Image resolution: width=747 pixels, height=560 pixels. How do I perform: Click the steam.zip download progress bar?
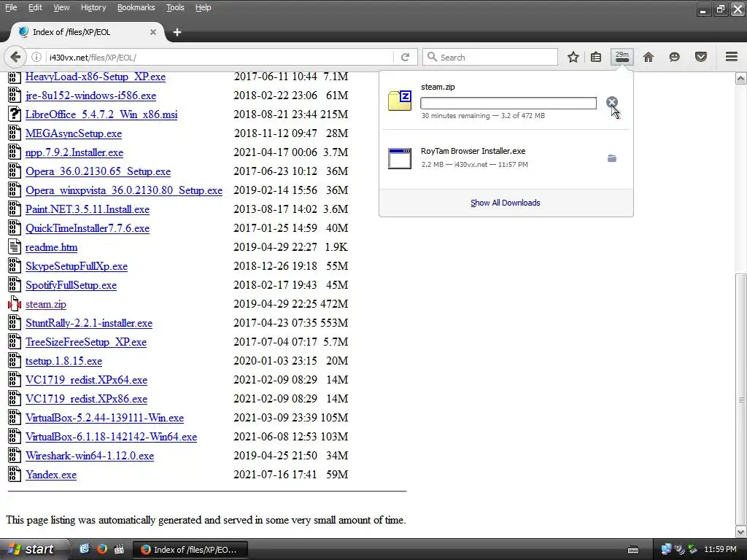[508, 104]
